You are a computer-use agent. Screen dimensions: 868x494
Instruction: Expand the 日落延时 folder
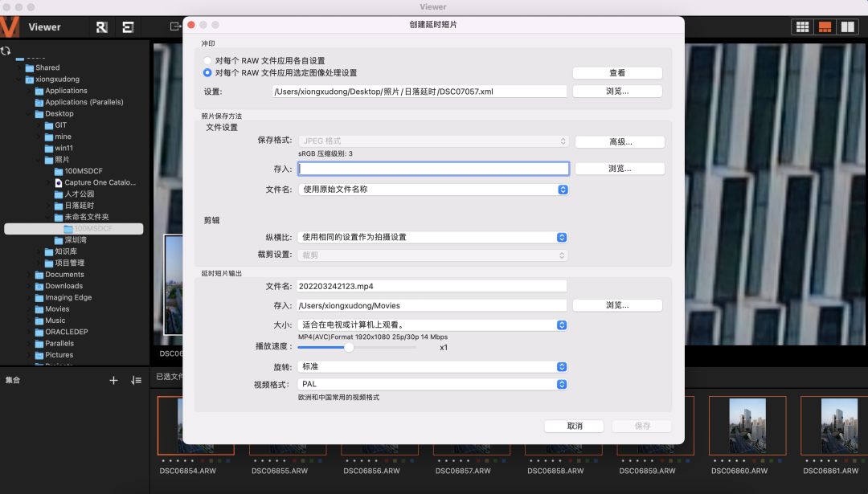pyautogui.click(x=49, y=206)
